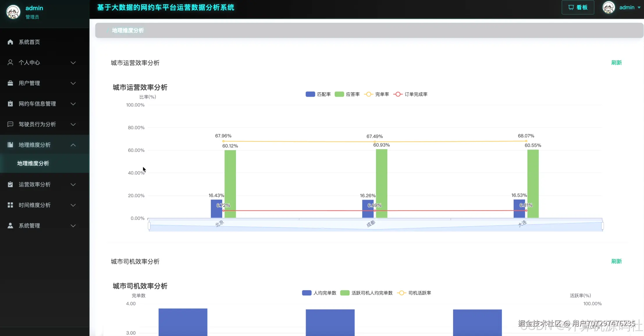This screenshot has height=336, width=644.
Task: Select the 地理维度分析 submenu item
Action: (x=33, y=163)
